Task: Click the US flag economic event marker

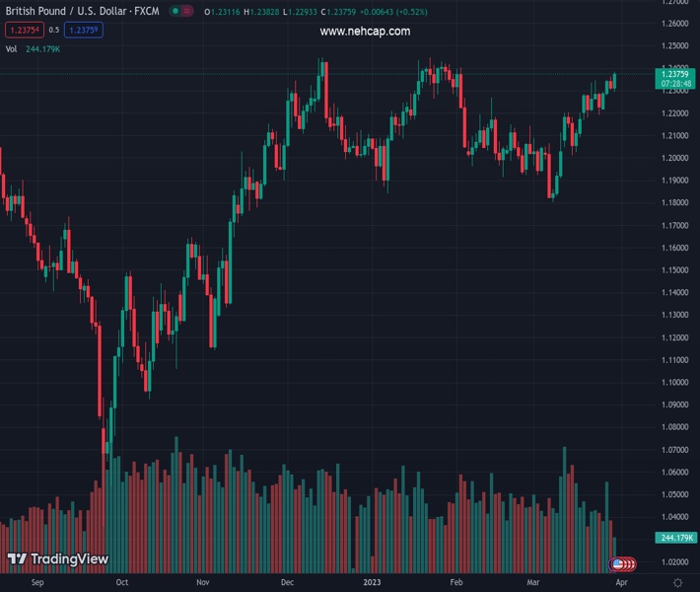Action: pos(618,564)
